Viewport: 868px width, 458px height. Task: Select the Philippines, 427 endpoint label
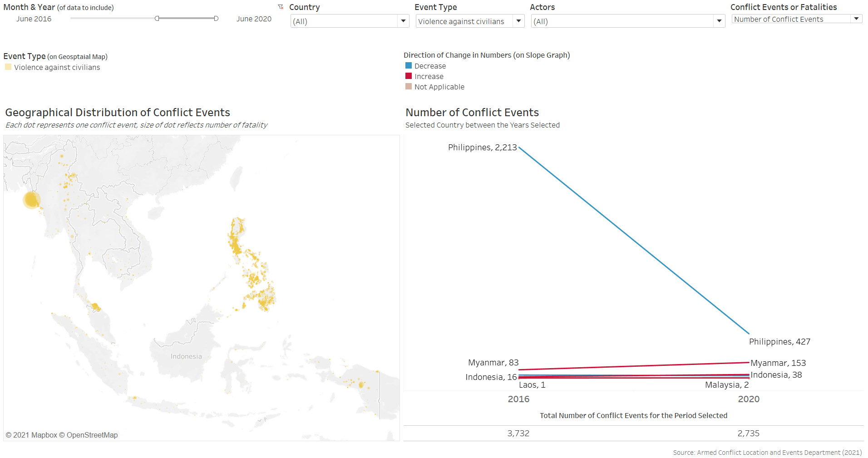tap(779, 342)
